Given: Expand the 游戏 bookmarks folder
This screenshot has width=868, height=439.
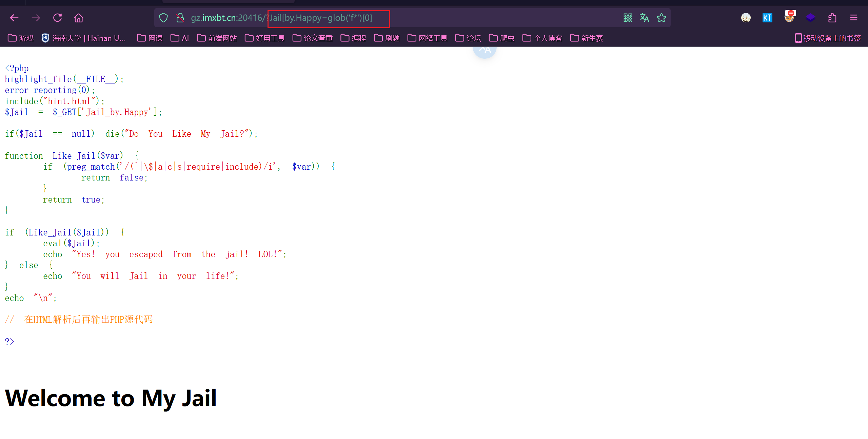Looking at the screenshot, I should (20, 38).
